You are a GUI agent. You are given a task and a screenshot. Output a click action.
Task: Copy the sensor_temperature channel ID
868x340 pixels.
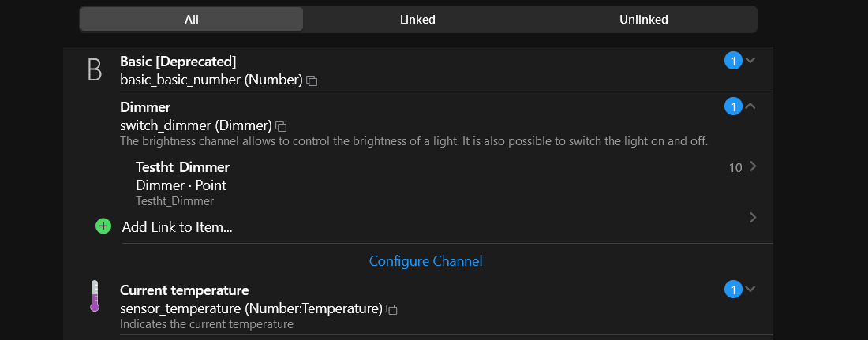click(x=392, y=309)
